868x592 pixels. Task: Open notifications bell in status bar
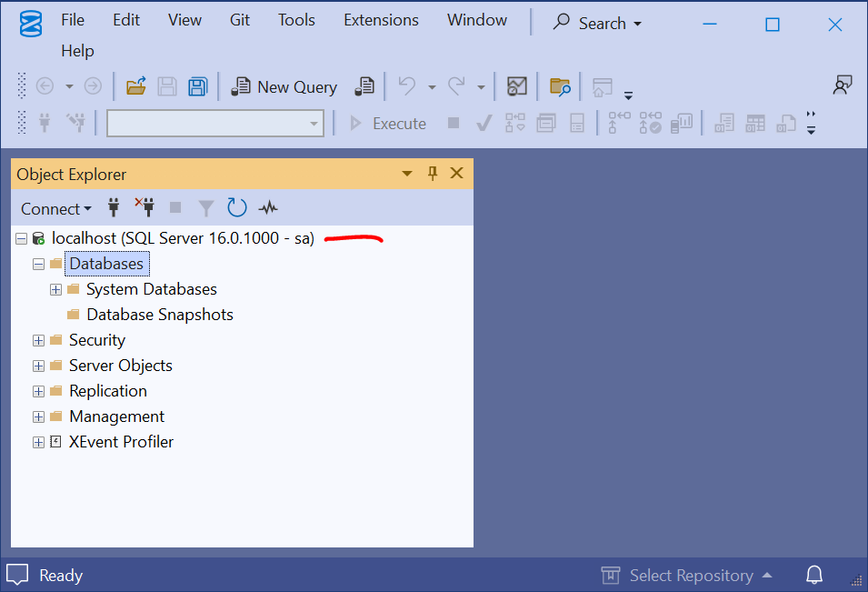click(814, 576)
